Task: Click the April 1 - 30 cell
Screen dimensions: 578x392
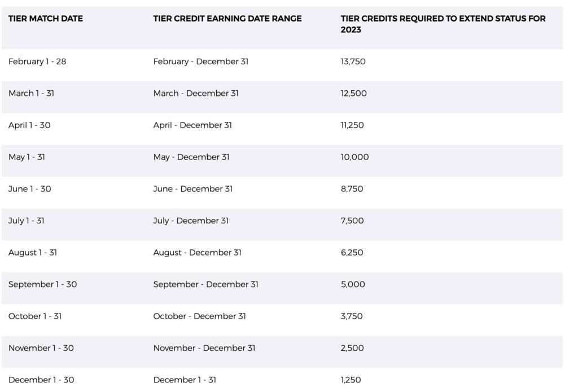Action: (29, 125)
